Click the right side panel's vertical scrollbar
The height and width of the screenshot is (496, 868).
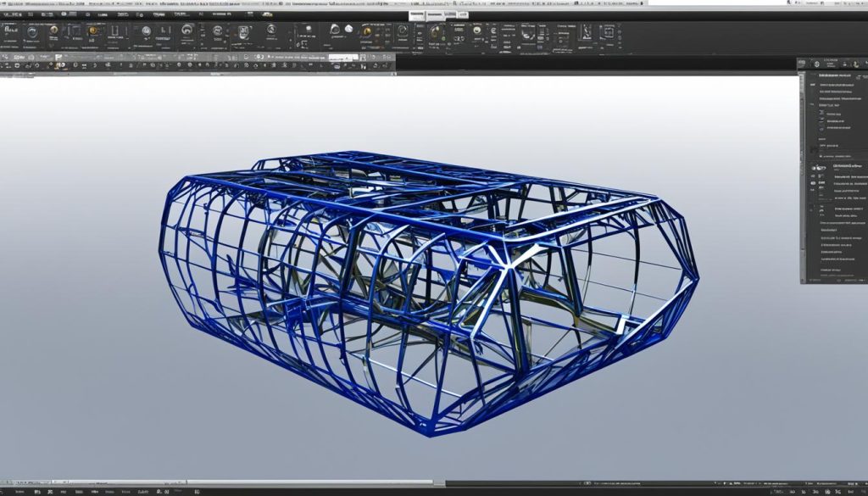click(x=802, y=177)
